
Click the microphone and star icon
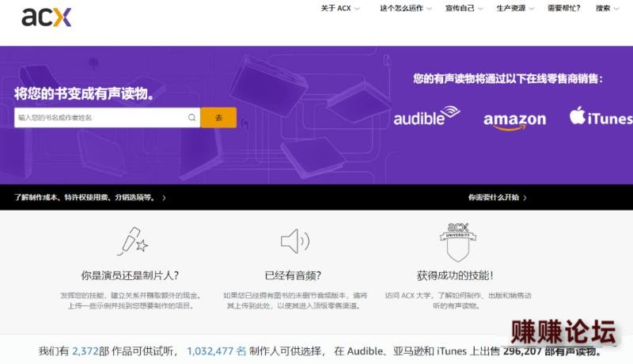(x=133, y=241)
